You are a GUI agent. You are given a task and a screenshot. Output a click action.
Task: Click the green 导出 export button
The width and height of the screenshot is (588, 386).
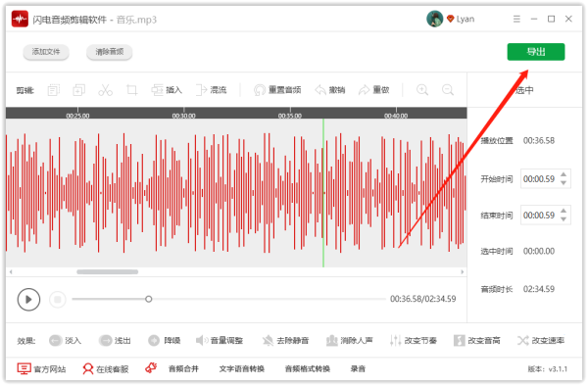(x=536, y=52)
